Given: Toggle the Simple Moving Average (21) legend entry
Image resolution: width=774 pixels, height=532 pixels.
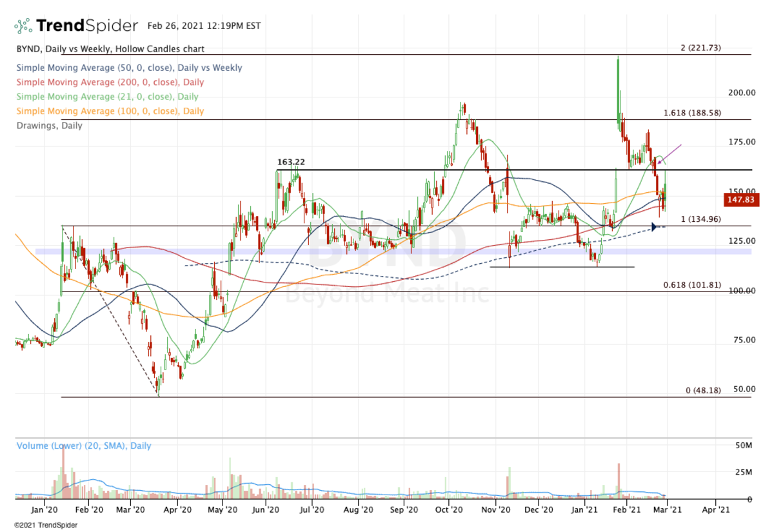Looking at the screenshot, I should pos(107,97).
